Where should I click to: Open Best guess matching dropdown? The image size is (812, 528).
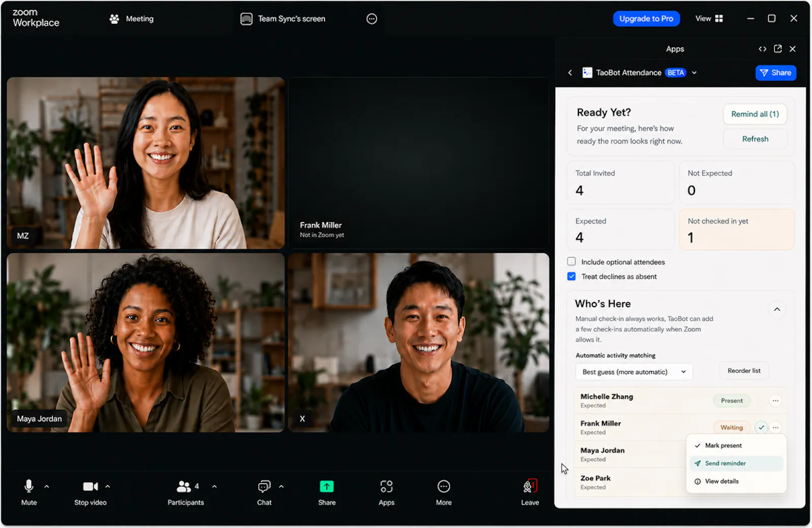point(634,372)
